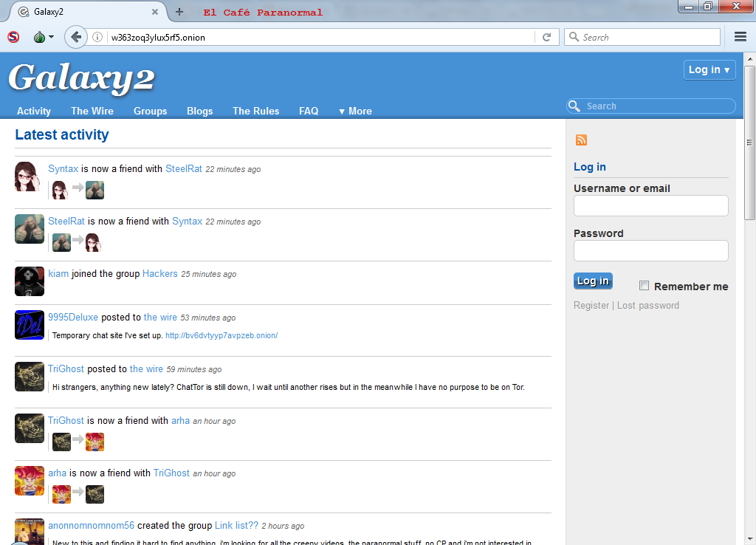Open the 9995Deluxe profile link
This screenshot has width=756, height=545.
[73, 317]
